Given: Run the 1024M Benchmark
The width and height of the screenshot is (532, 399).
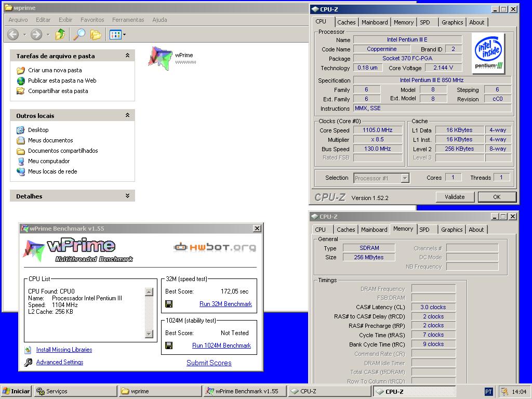Looking at the screenshot, I should point(221,345).
